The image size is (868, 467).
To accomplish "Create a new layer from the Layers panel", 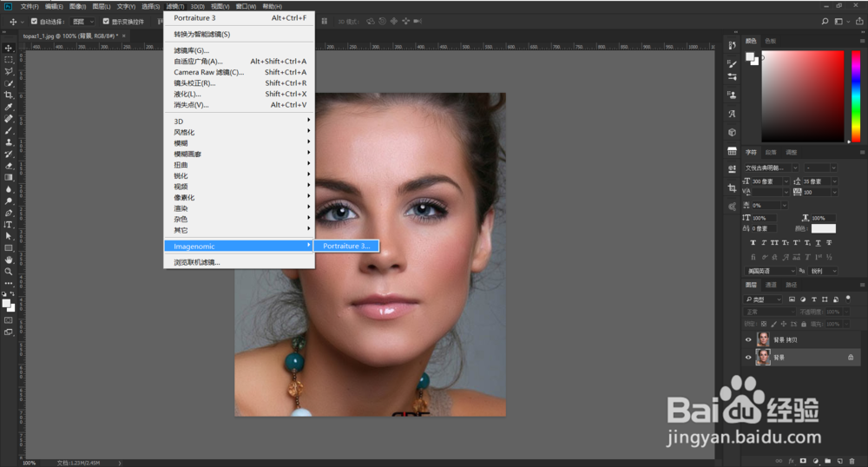I will (x=839, y=461).
